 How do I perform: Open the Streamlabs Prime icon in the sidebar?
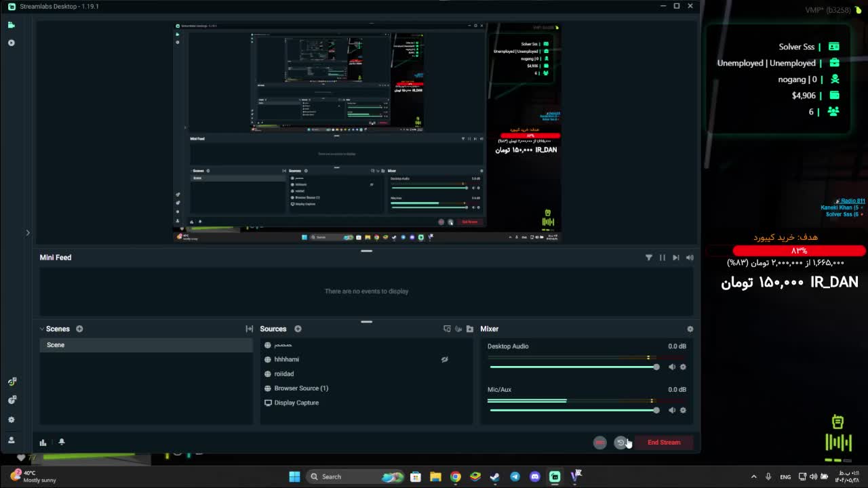click(x=11, y=382)
